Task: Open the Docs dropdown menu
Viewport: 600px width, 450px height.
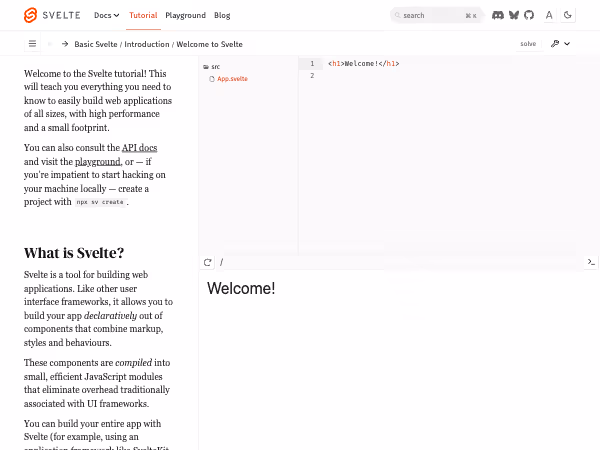Action: coord(106,15)
